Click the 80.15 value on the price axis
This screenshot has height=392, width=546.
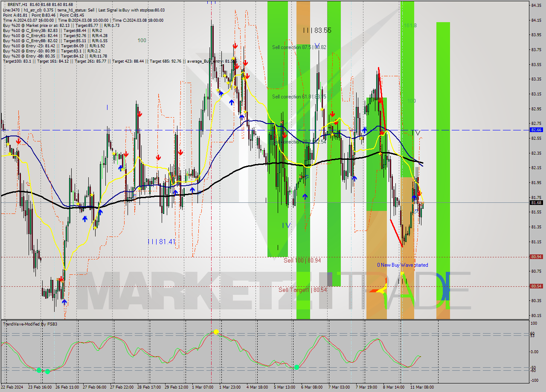pos(536,316)
